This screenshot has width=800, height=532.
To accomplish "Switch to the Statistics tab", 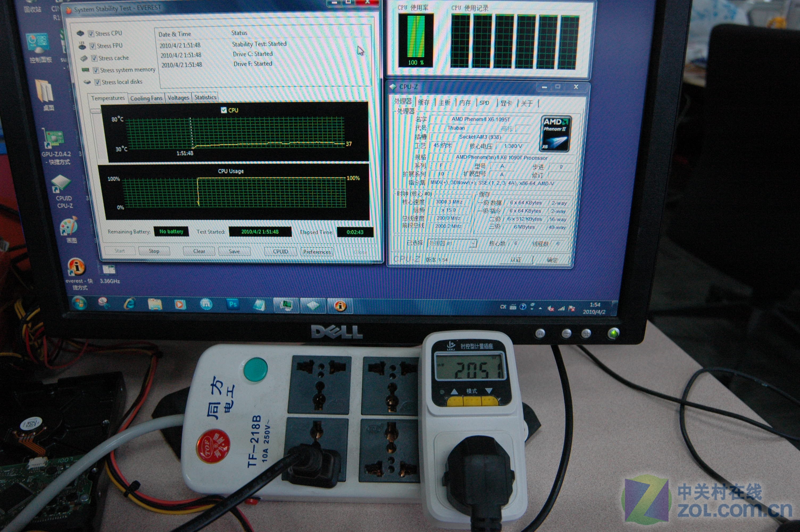I will (205, 97).
